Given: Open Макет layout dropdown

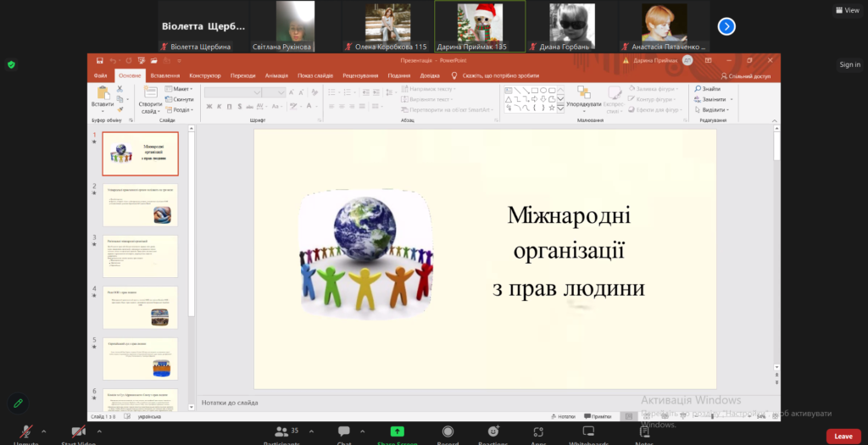Looking at the screenshot, I should pyautogui.click(x=179, y=88).
